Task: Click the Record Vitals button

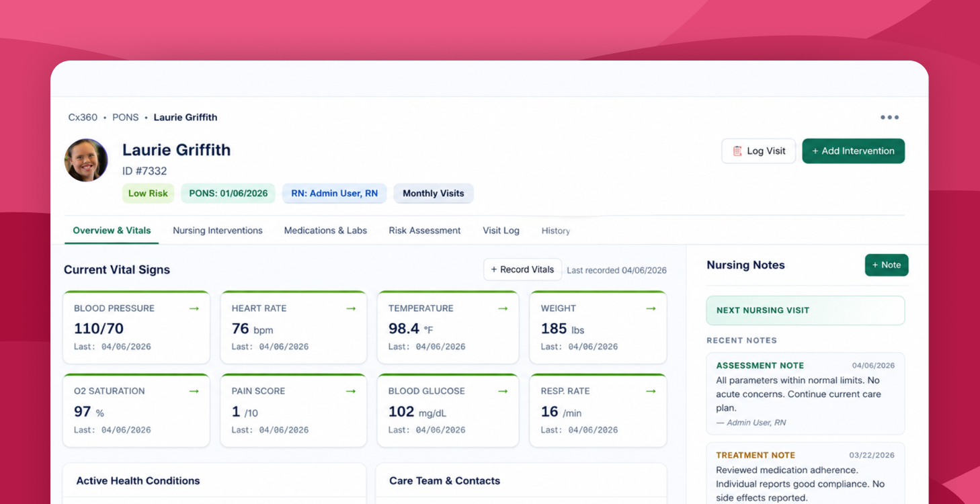Action: tap(522, 269)
